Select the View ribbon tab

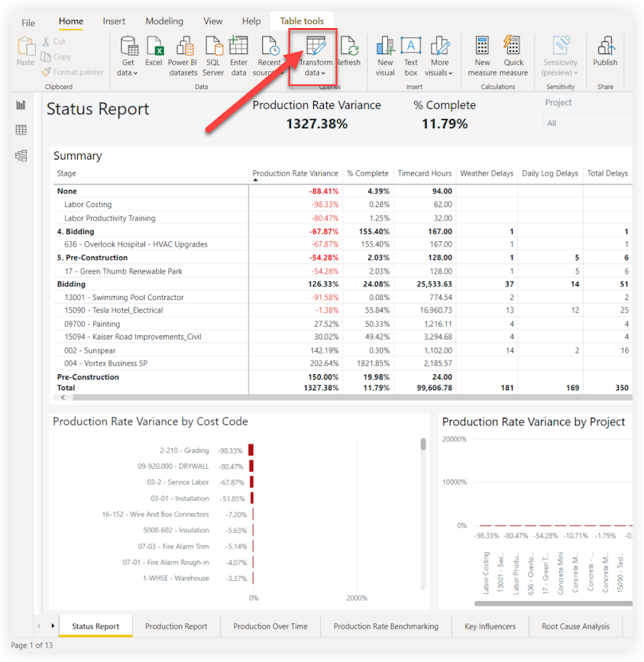tap(213, 21)
